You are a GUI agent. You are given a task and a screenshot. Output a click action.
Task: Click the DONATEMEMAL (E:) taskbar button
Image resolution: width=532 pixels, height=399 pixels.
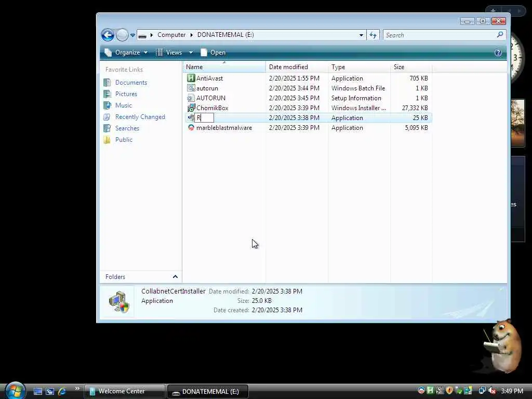[208, 392]
